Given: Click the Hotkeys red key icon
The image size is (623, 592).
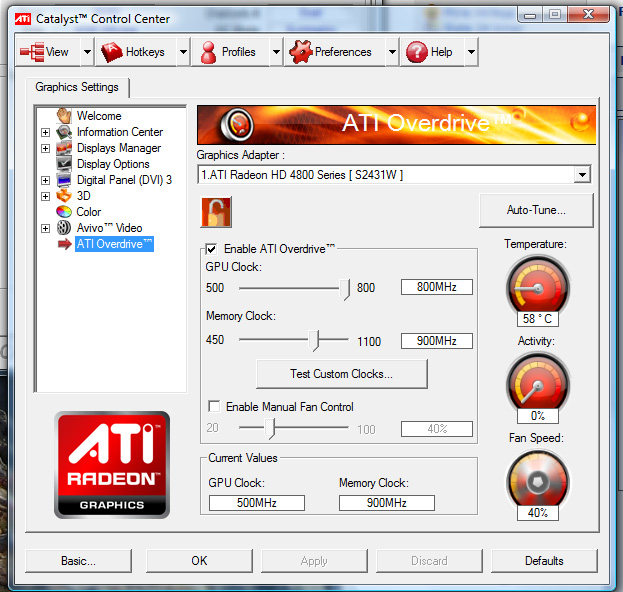Looking at the screenshot, I should [112, 52].
